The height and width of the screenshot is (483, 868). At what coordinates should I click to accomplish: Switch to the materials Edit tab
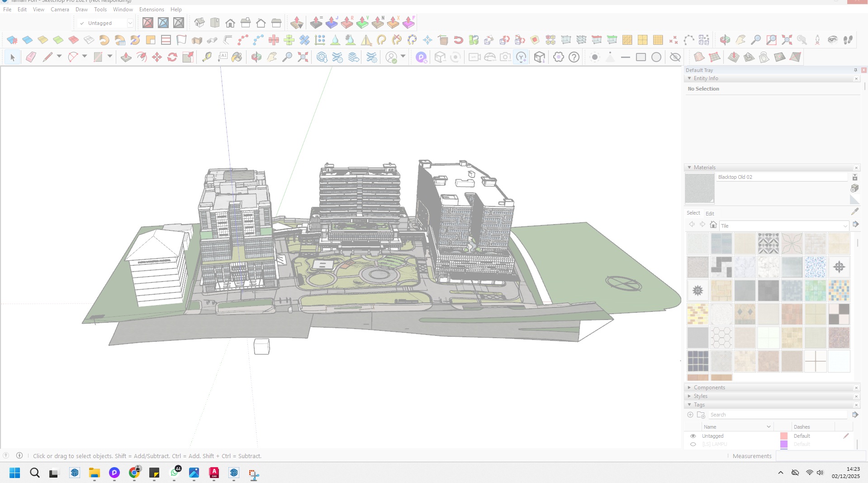pos(710,214)
